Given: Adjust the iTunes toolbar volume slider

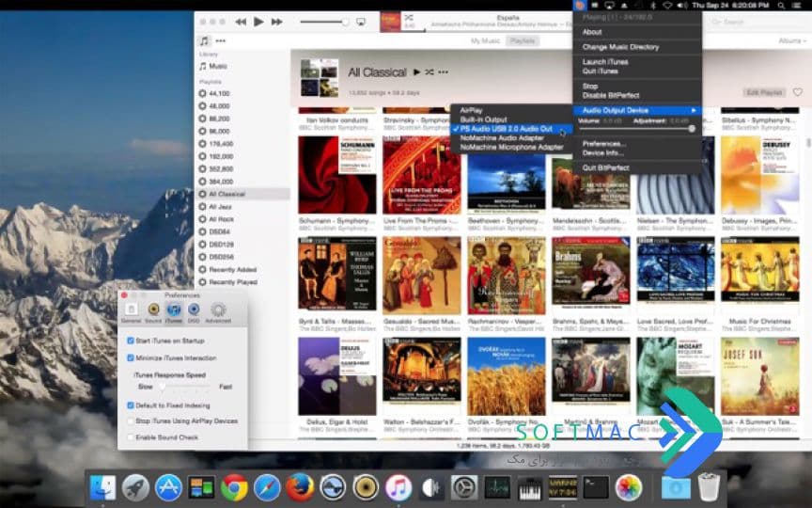Looking at the screenshot, I should [x=324, y=22].
